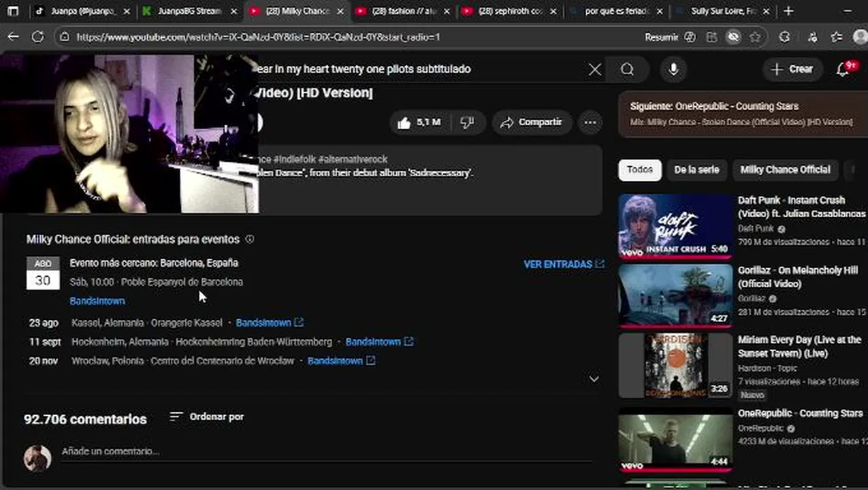868x490 pixels.
Task: Like the video with thumbs up
Action: [419, 122]
